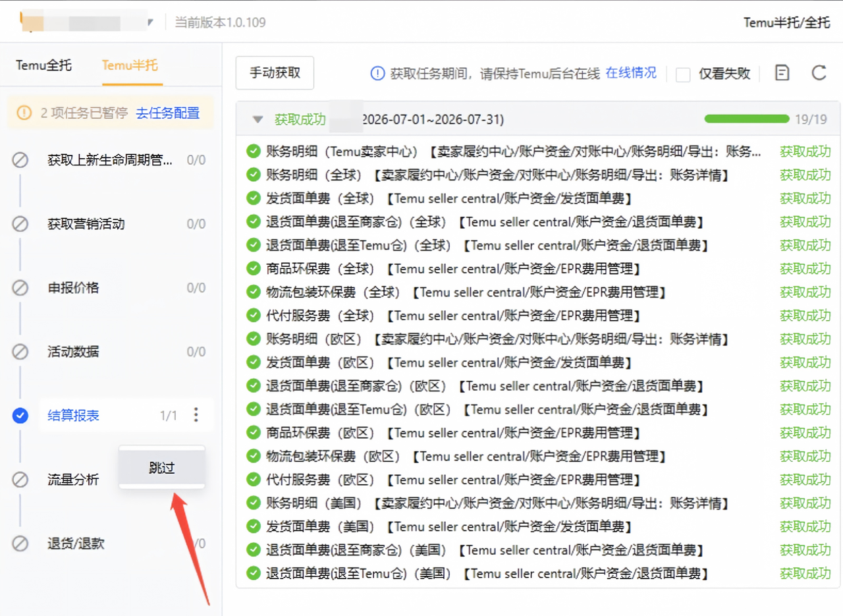The height and width of the screenshot is (616, 843).
Task: Follow the 去任务配置 link
Action: [168, 113]
